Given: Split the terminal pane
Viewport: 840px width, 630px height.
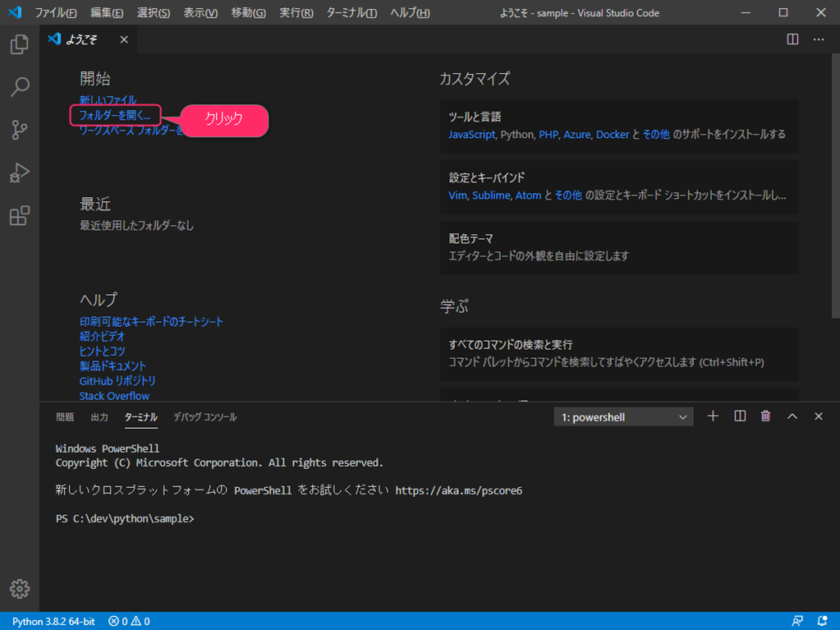Looking at the screenshot, I should 740,416.
